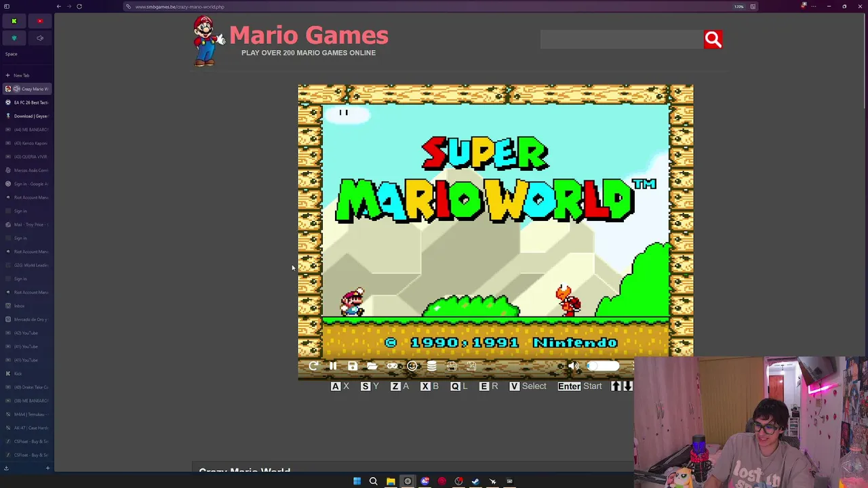
Task: Switch to Download Geyser tab
Action: pos(27,116)
